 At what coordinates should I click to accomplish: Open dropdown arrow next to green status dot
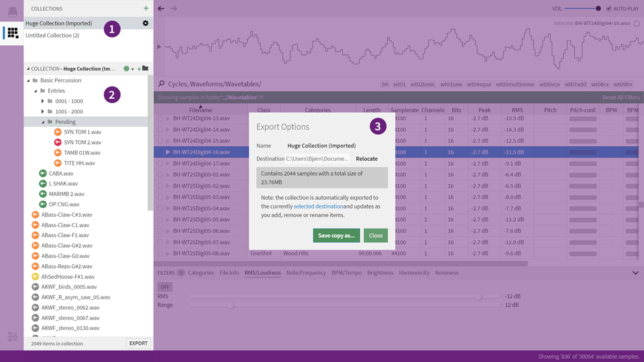pyautogui.click(x=132, y=69)
